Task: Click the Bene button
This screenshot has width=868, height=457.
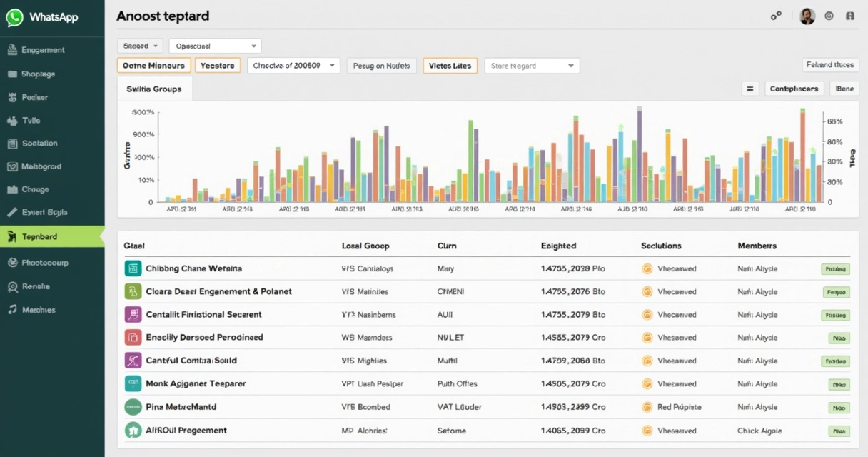Action: click(x=844, y=89)
